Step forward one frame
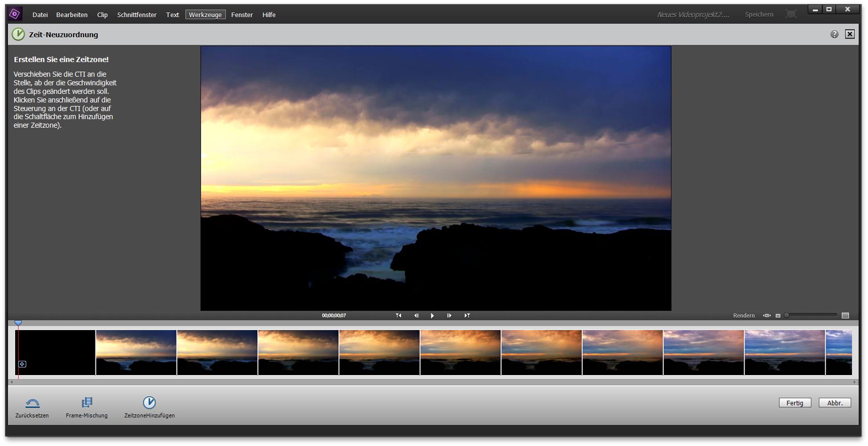 coord(449,316)
